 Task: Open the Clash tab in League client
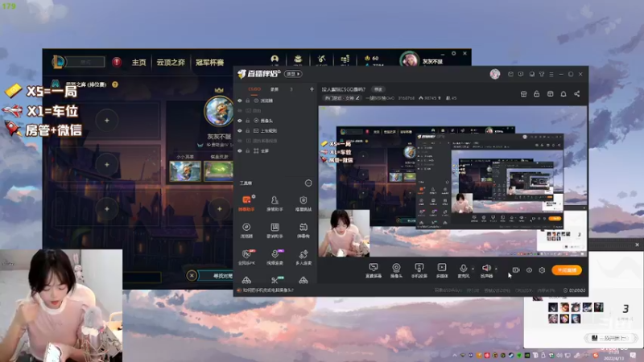(x=209, y=63)
